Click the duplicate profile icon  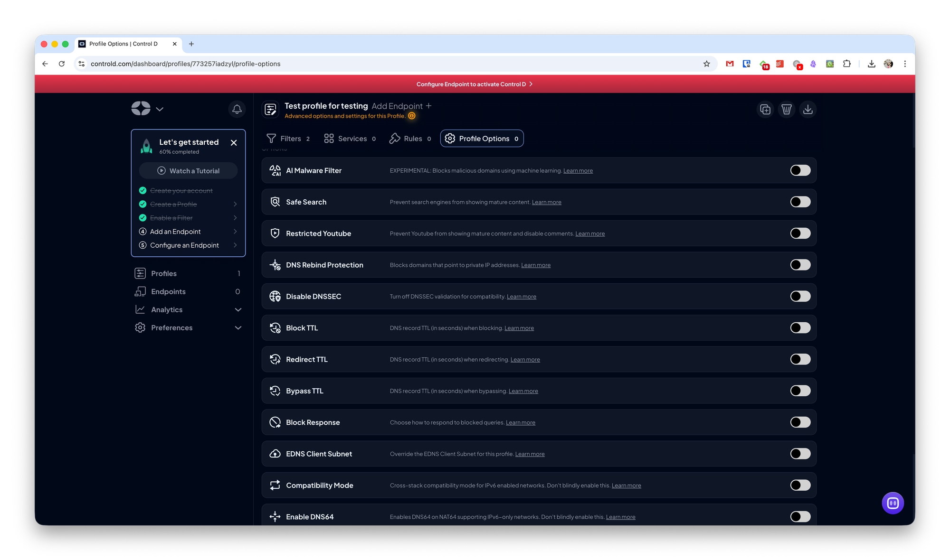(x=765, y=110)
